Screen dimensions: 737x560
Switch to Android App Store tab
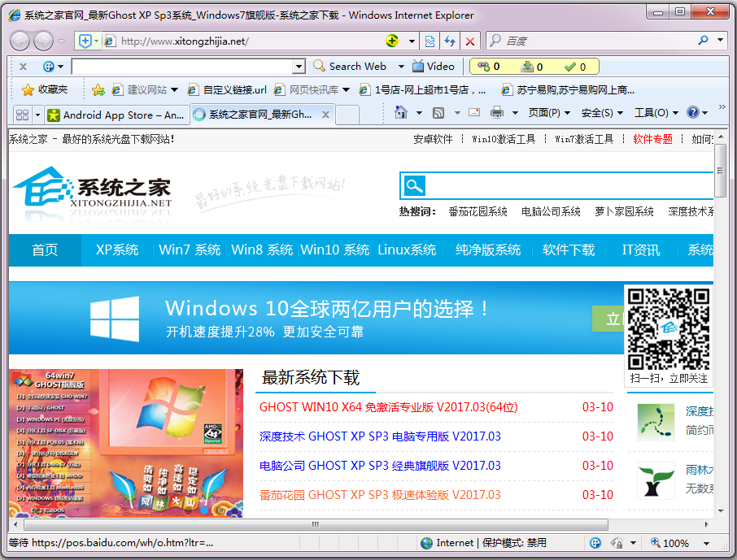point(116,115)
